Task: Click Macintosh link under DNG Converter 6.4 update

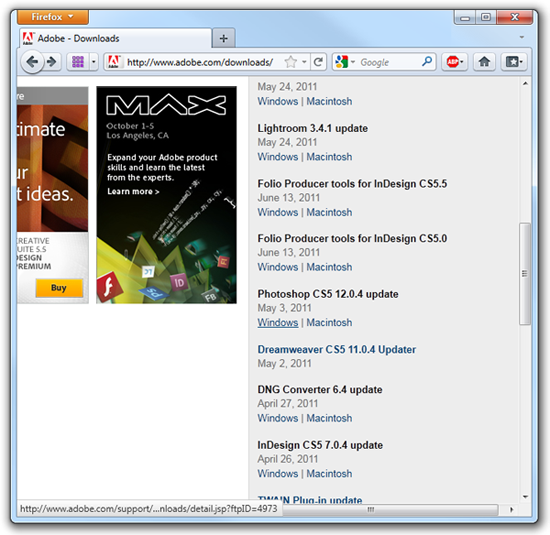Action: 329,418
